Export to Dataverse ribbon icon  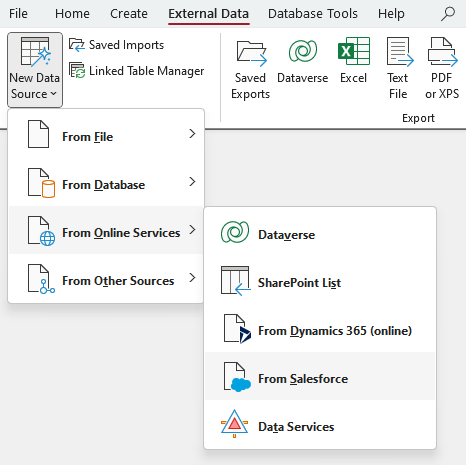click(x=303, y=51)
